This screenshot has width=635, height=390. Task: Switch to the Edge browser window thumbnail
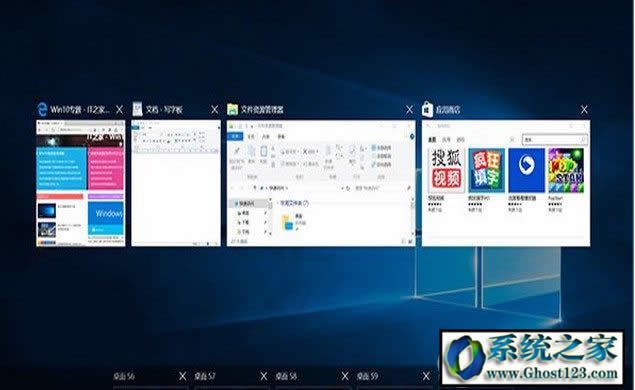[81, 183]
